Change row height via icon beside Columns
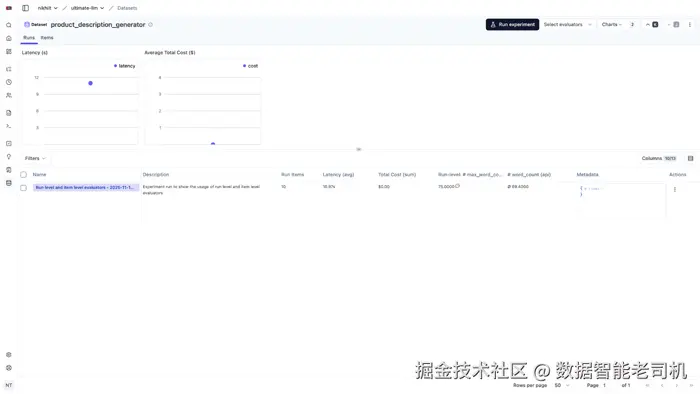The height and width of the screenshot is (394, 700). [691, 158]
